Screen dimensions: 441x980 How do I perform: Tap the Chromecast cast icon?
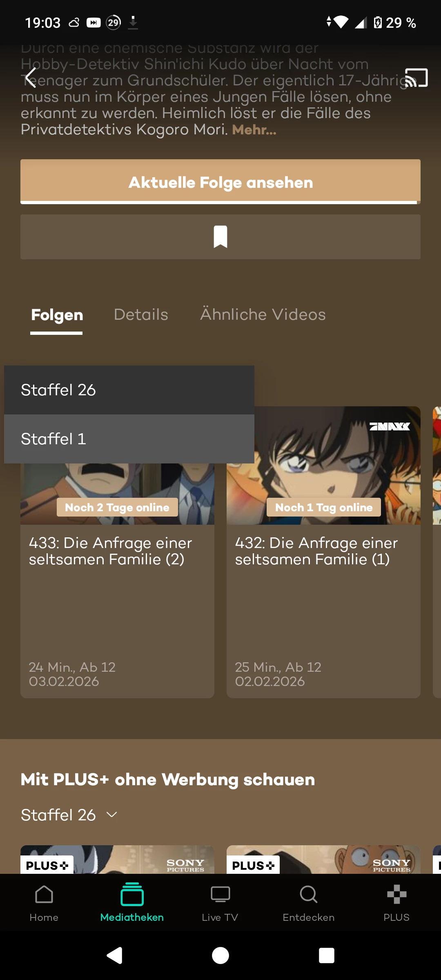[416, 78]
